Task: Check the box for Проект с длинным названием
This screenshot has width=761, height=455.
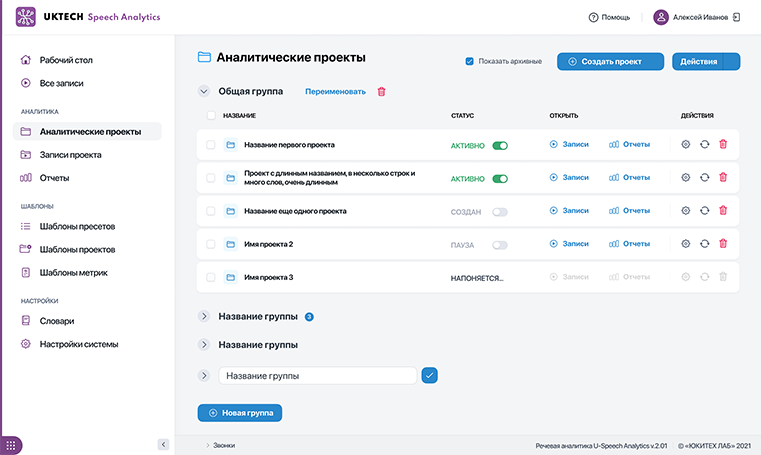Action: point(211,178)
